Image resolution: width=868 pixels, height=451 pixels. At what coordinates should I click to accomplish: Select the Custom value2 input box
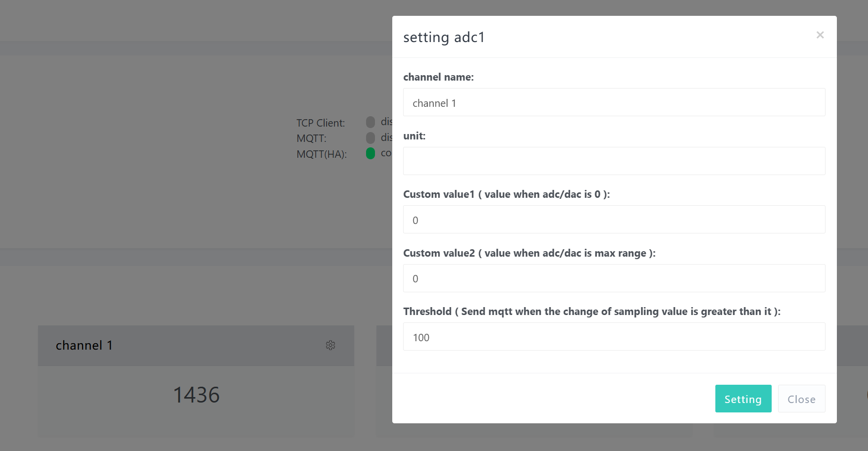[x=614, y=278]
